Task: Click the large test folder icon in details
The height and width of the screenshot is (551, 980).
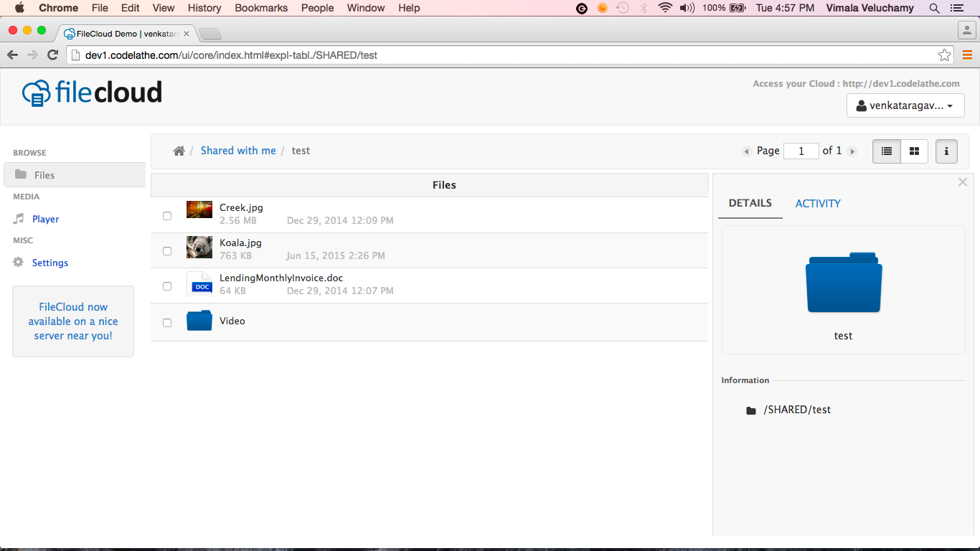Action: [x=844, y=282]
